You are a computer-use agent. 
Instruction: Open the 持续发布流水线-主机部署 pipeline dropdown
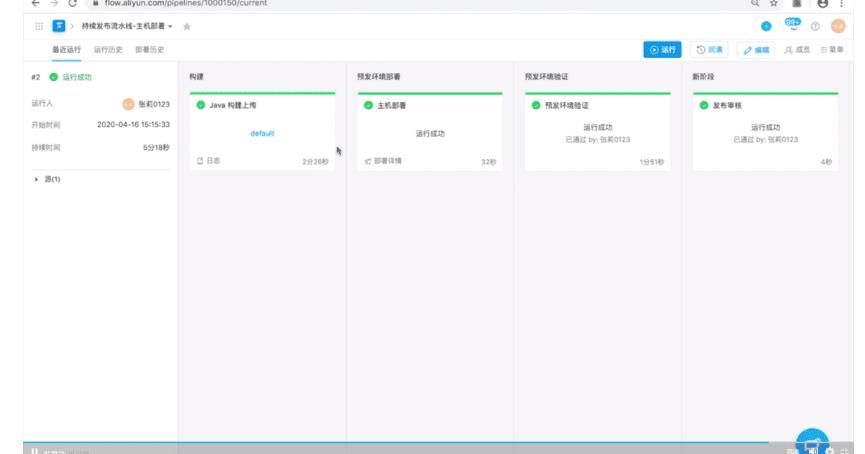pos(127,26)
